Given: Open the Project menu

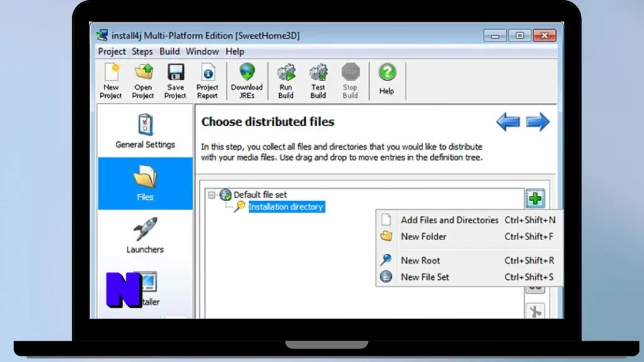Looking at the screenshot, I should [112, 52].
